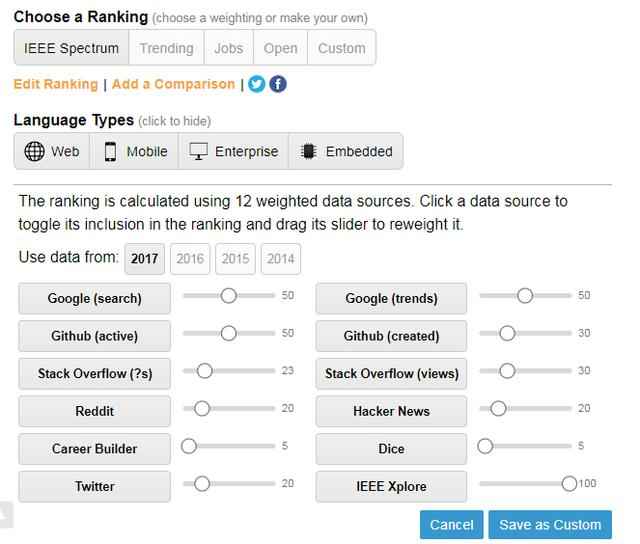
Task: Toggle the Google (search) data source
Action: tap(94, 298)
